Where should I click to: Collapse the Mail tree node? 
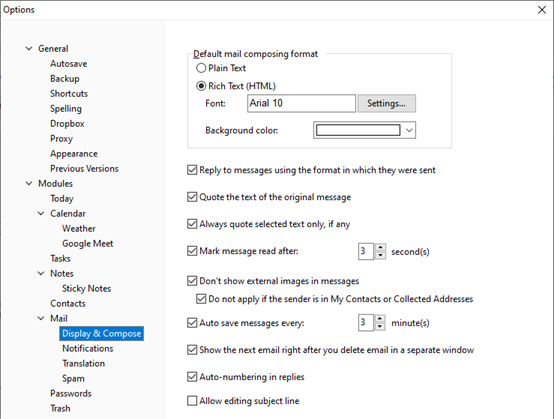coord(41,318)
